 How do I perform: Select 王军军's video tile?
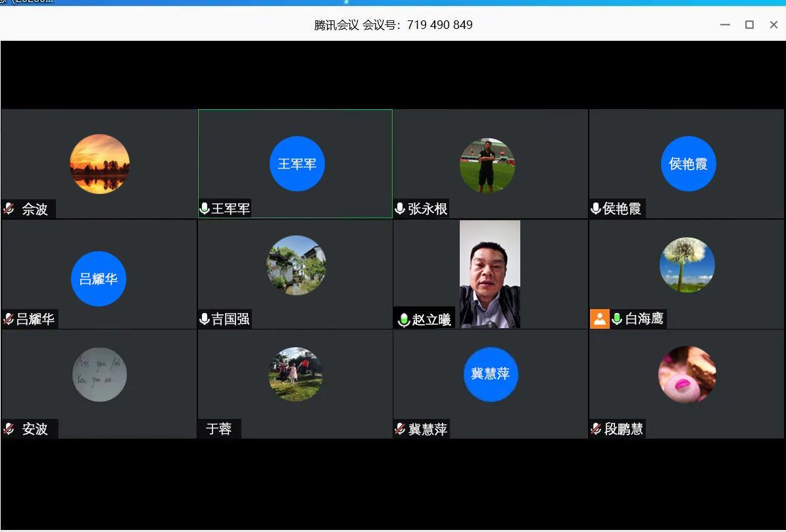point(295,163)
